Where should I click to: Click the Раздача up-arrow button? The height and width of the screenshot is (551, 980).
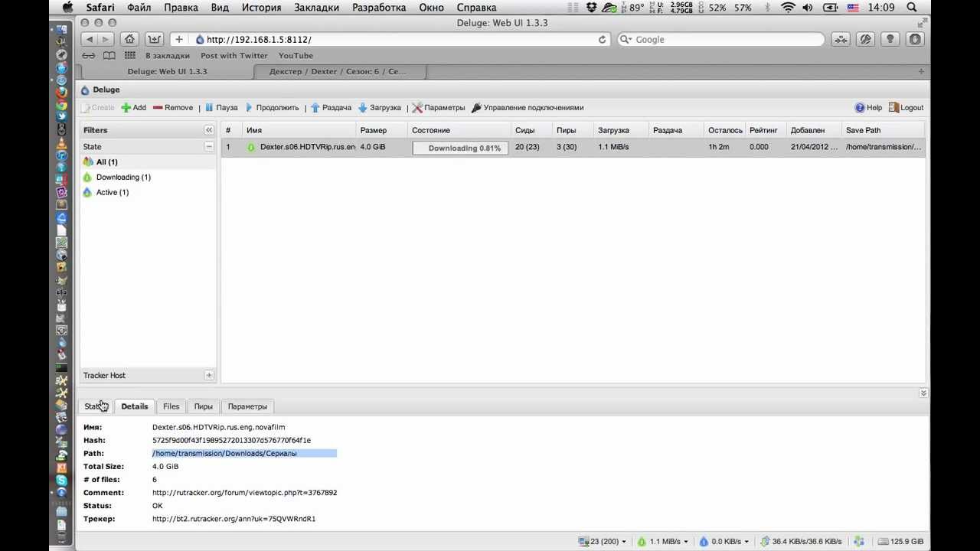(331, 108)
